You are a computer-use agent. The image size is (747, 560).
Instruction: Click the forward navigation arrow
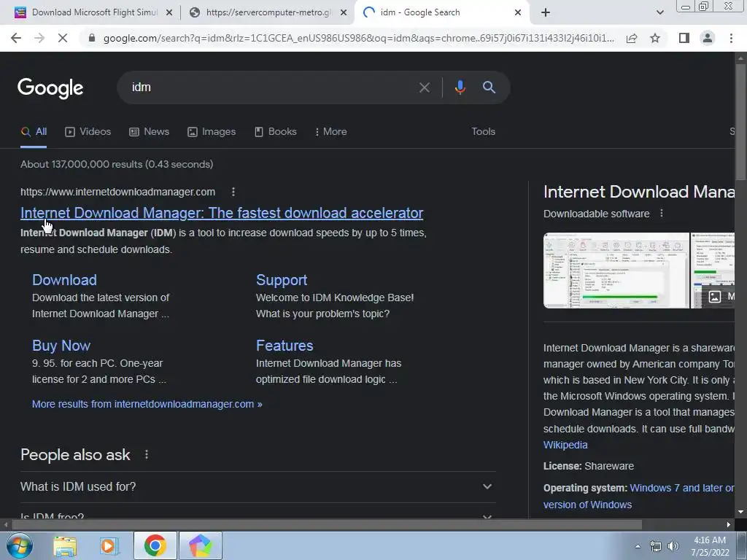tap(39, 38)
